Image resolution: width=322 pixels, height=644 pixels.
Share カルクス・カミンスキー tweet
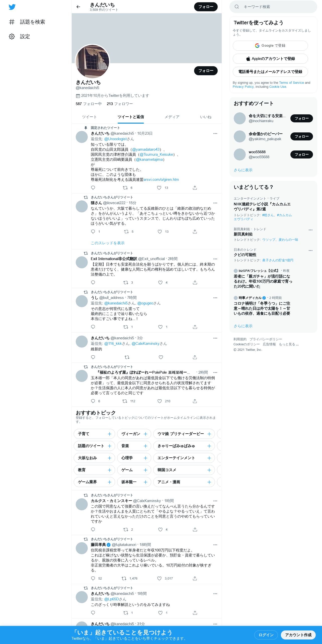pos(195,529)
